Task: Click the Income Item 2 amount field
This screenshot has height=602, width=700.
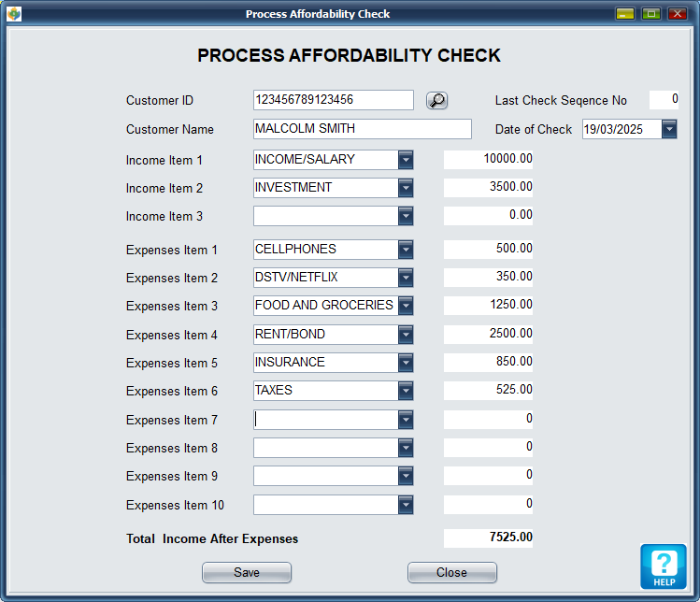Action: click(488, 188)
